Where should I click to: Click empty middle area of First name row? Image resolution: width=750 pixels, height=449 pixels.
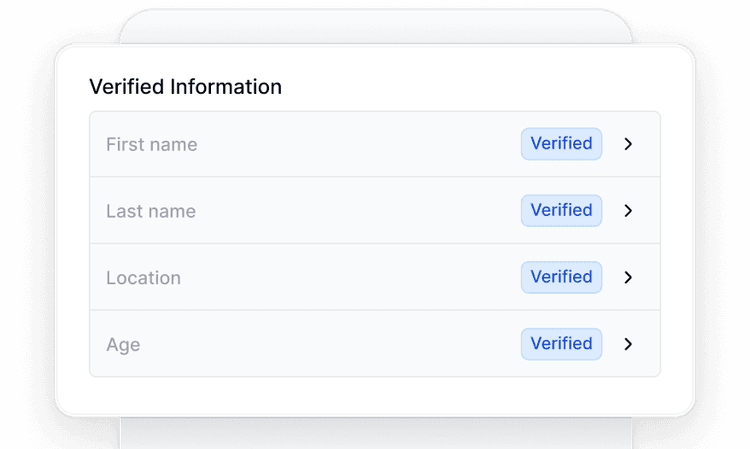350,144
